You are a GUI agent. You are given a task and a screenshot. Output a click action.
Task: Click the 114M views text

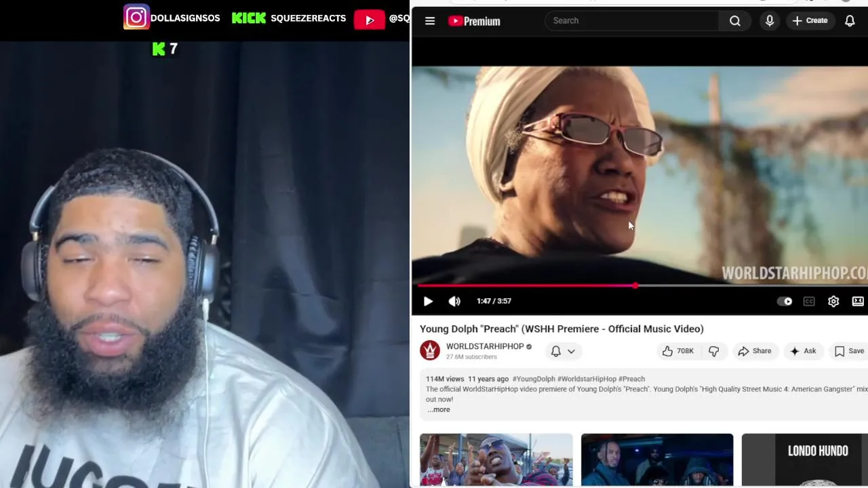(x=445, y=379)
